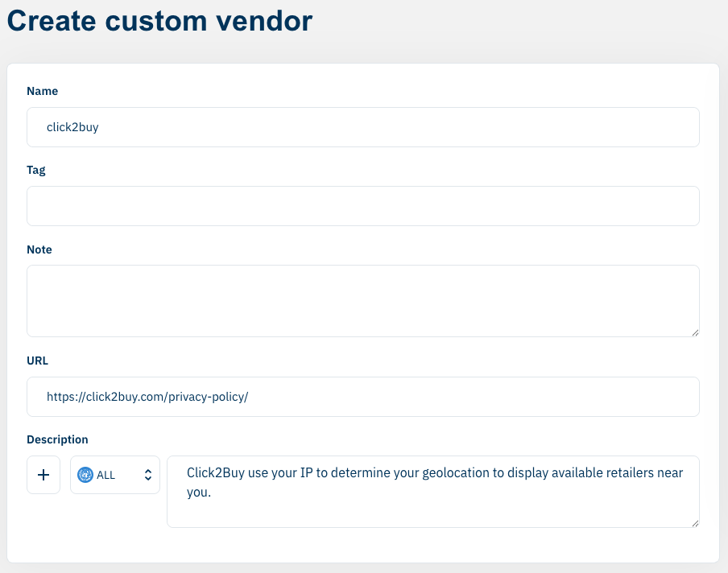Click the 'Tag' field label
Screen dimensions: 728x573
coord(36,171)
